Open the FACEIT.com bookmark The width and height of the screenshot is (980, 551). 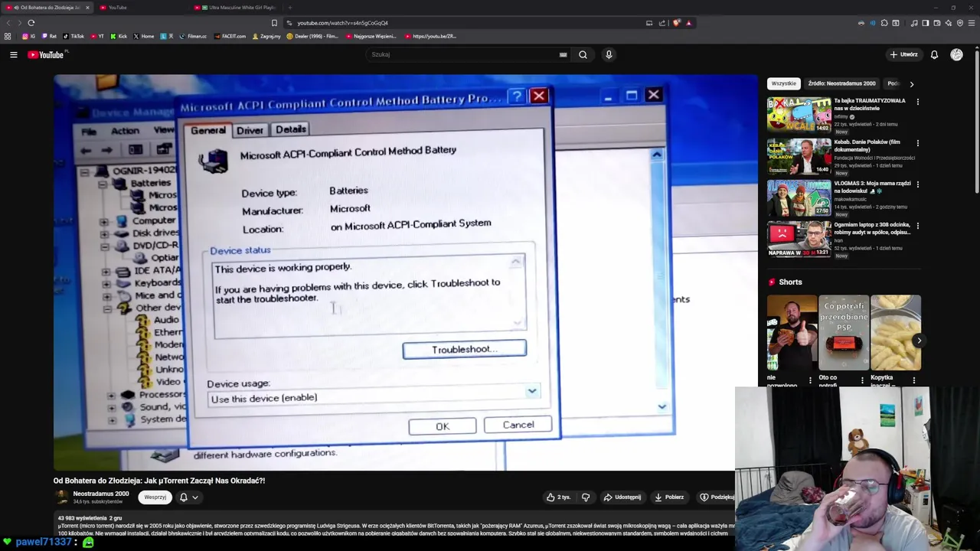click(230, 36)
